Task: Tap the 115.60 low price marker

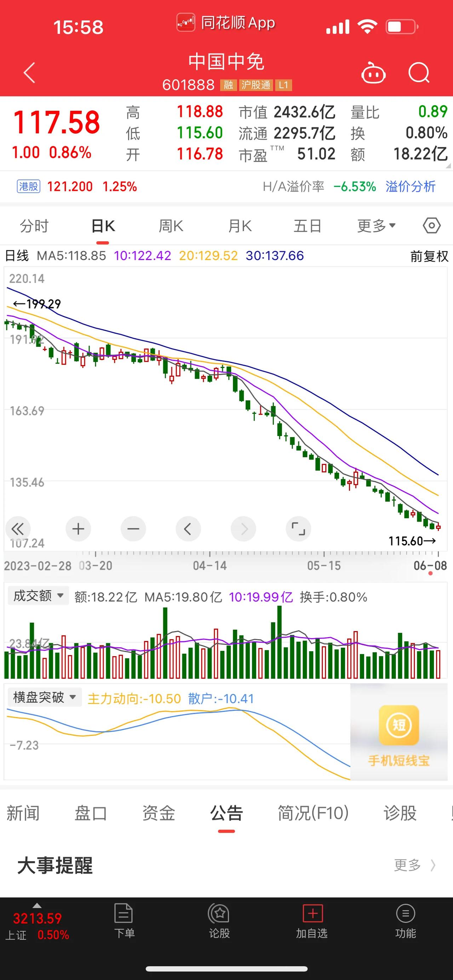Action: point(412,540)
